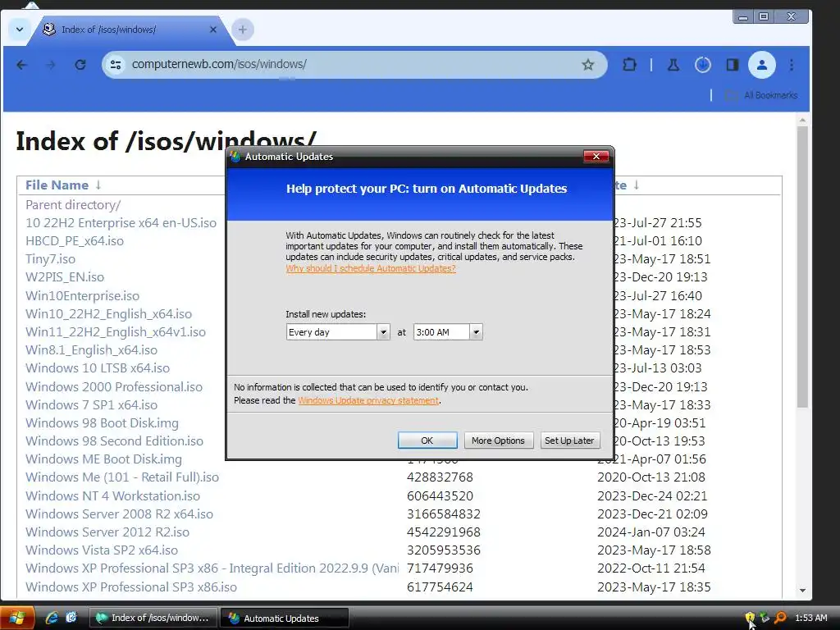Open the profile avatar button

[762, 65]
